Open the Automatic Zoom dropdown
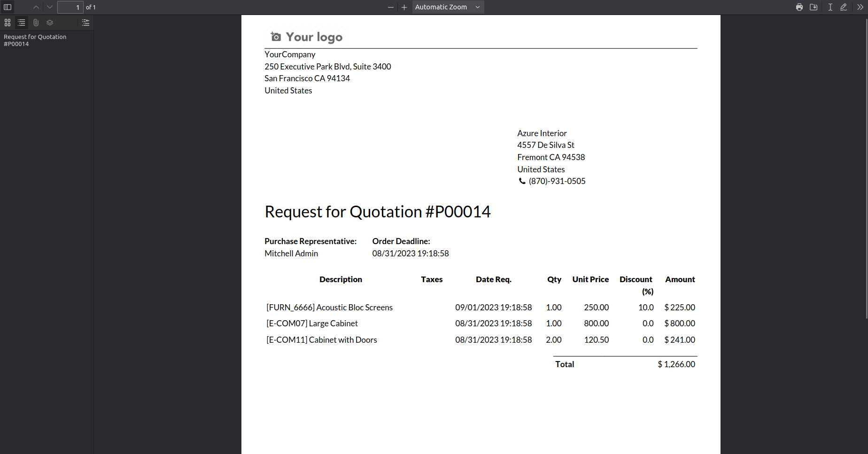 [448, 7]
